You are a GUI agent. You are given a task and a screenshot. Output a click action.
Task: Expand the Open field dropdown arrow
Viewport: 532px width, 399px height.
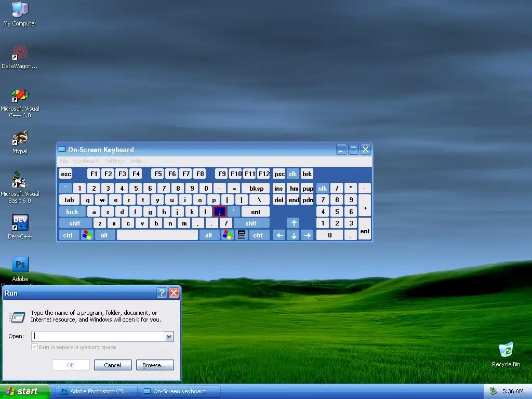coord(169,336)
